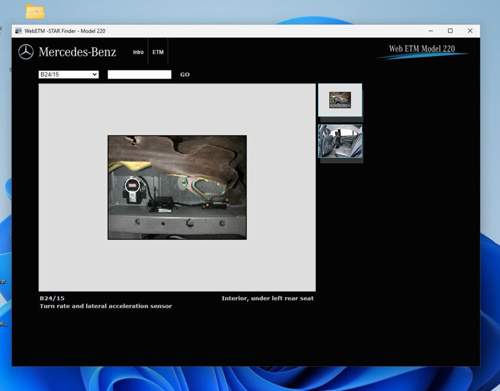Open the Intro menu
The width and height of the screenshot is (500, 391).
pyautogui.click(x=138, y=52)
